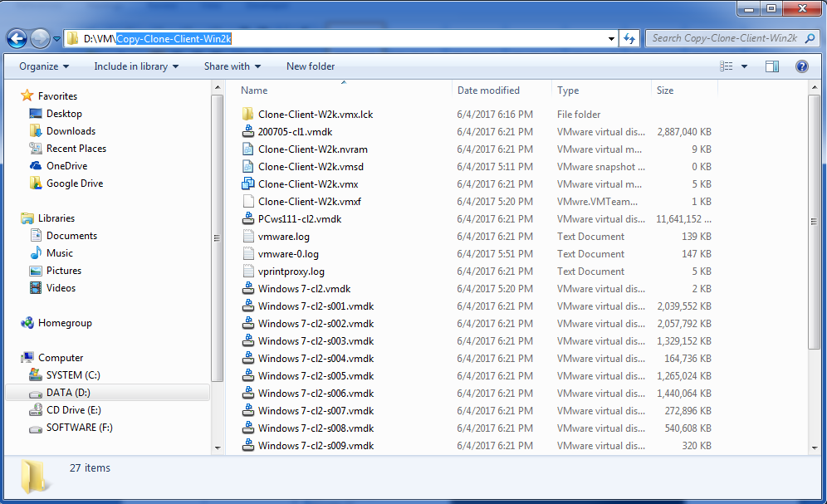
Task: Open the recent pages dropdown arrow
Action: pyautogui.click(x=56, y=39)
